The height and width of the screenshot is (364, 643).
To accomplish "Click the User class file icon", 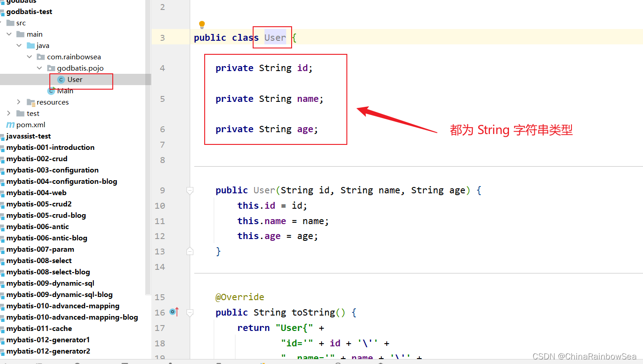I will [61, 80].
